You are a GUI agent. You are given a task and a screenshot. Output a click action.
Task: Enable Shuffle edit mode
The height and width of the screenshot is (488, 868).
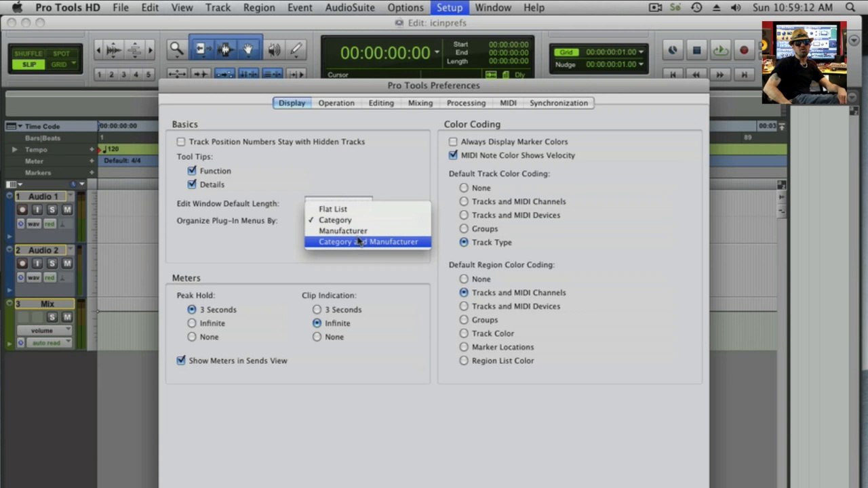[x=28, y=54]
